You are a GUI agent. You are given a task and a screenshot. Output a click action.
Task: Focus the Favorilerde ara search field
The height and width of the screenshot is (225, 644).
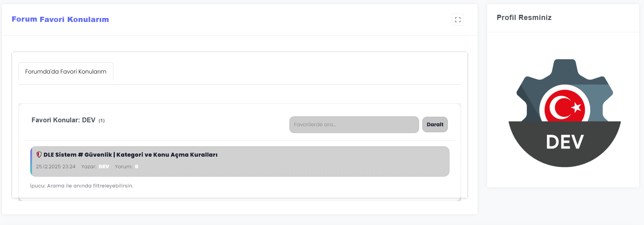[x=354, y=125]
